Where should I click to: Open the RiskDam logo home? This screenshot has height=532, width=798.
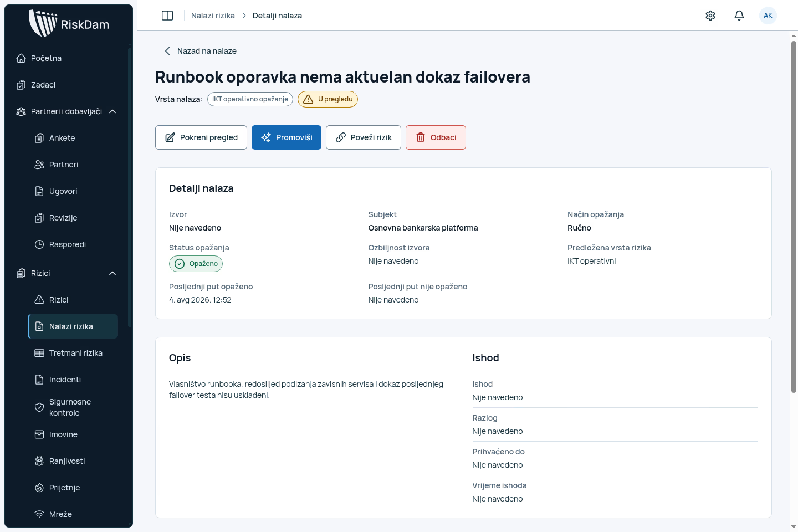[x=69, y=24]
